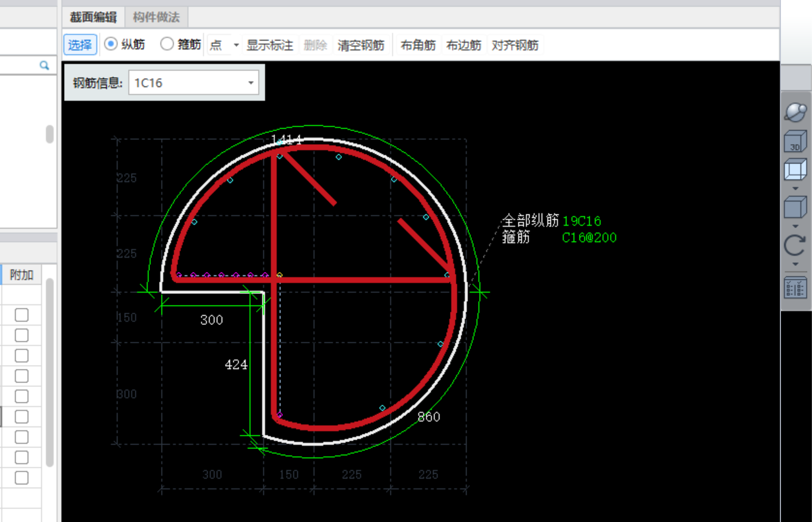Open the 点 draw-mode dropdown arrow

coord(236,45)
